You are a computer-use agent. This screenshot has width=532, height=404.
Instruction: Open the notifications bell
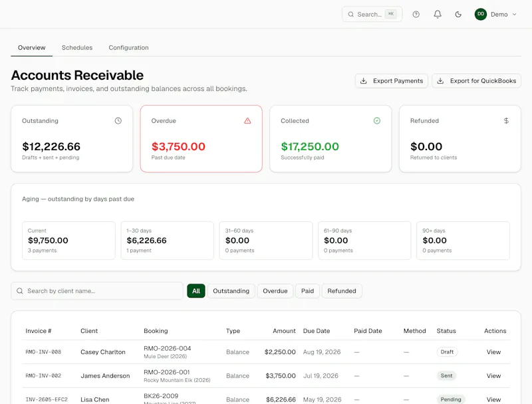click(x=438, y=14)
